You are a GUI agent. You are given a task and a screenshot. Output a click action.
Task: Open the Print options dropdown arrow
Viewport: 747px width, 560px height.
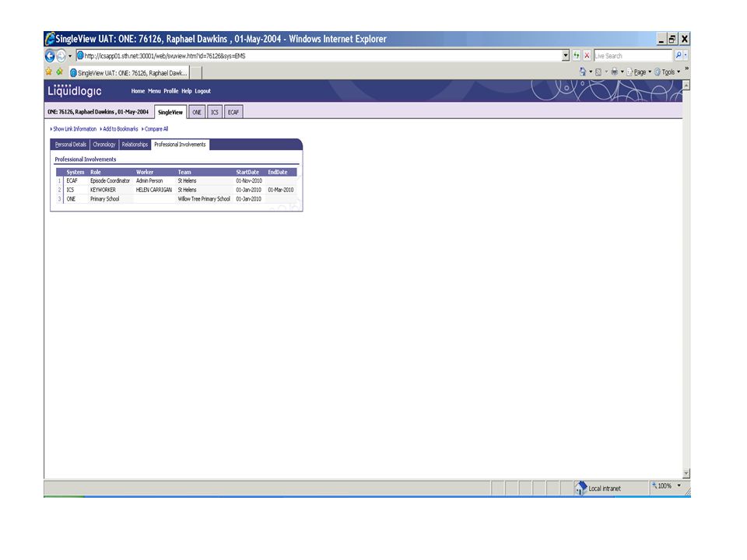point(622,72)
